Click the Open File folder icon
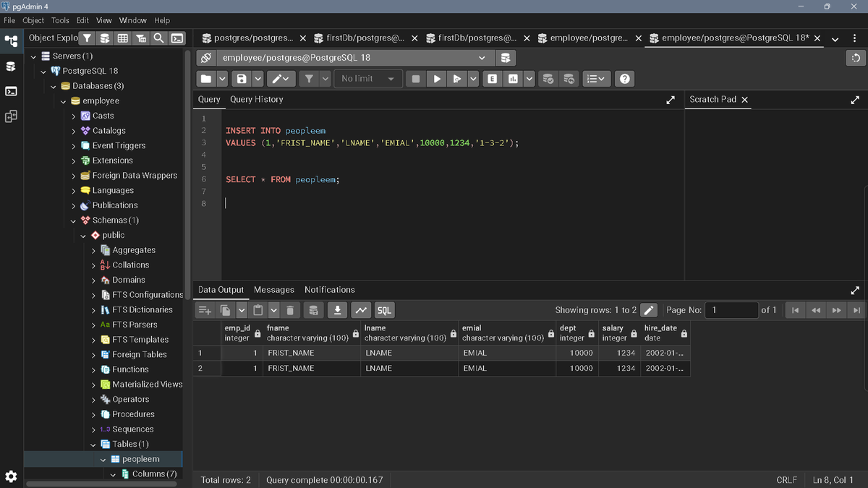This screenshot has width=868, height=488. (x=207, y=78)
